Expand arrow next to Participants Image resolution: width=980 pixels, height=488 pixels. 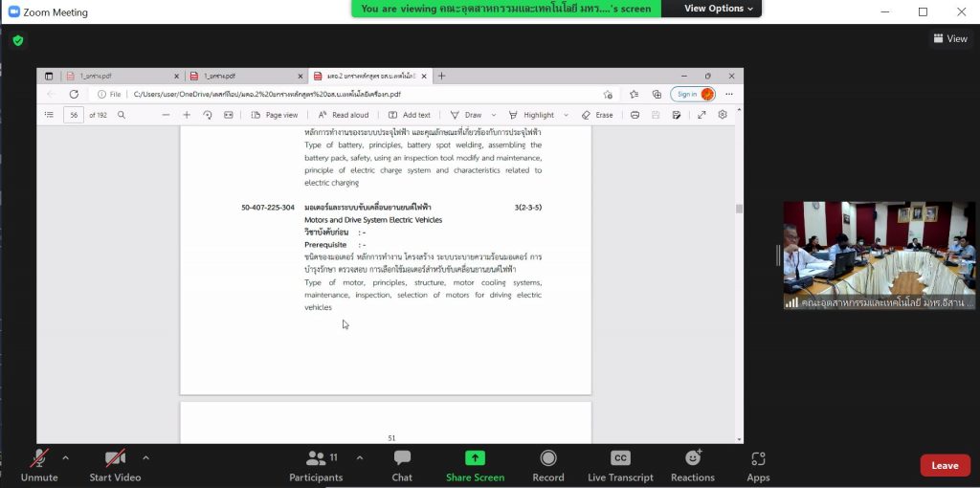(x=360, y=457)
